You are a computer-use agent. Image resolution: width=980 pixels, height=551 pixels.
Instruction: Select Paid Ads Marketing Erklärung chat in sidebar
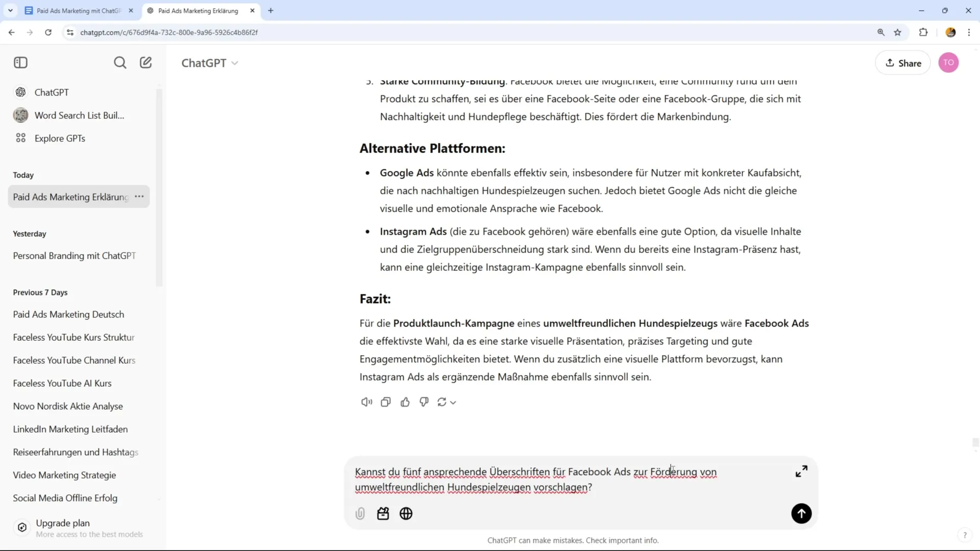(71, 197)
